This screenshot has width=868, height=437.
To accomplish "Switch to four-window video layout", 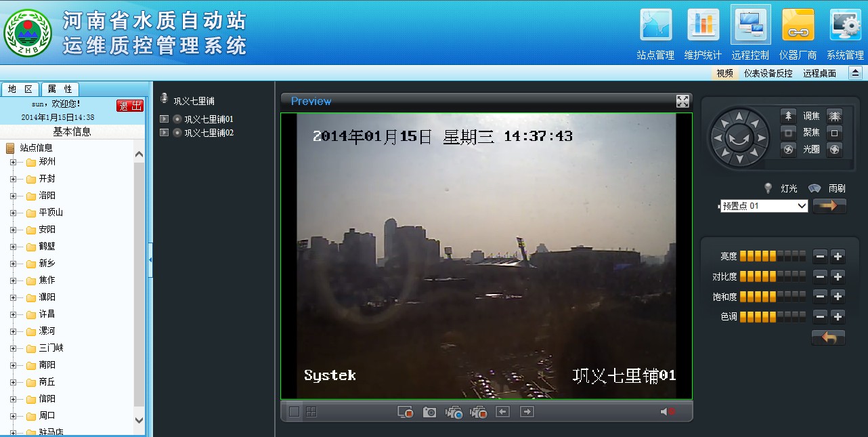I will point(311,411).
